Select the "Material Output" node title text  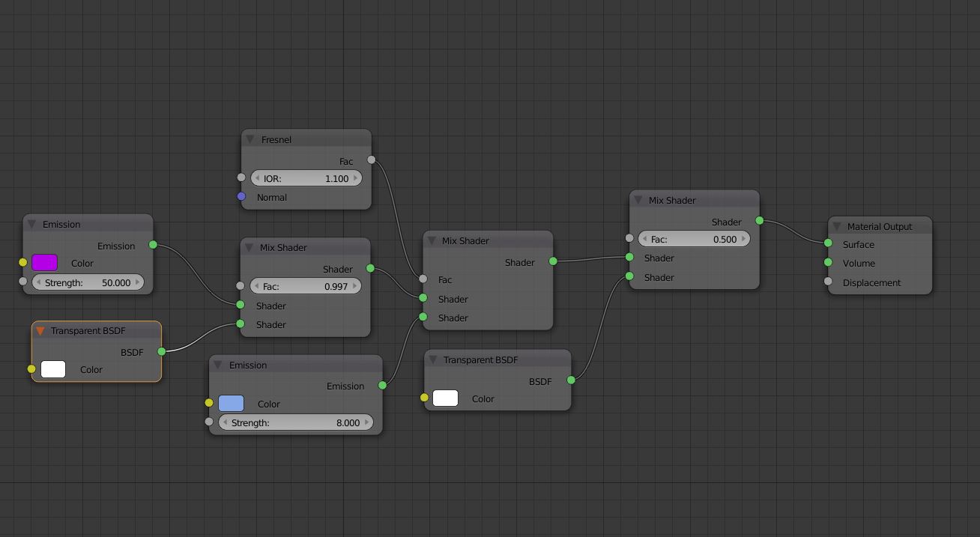tap(880, 226)
